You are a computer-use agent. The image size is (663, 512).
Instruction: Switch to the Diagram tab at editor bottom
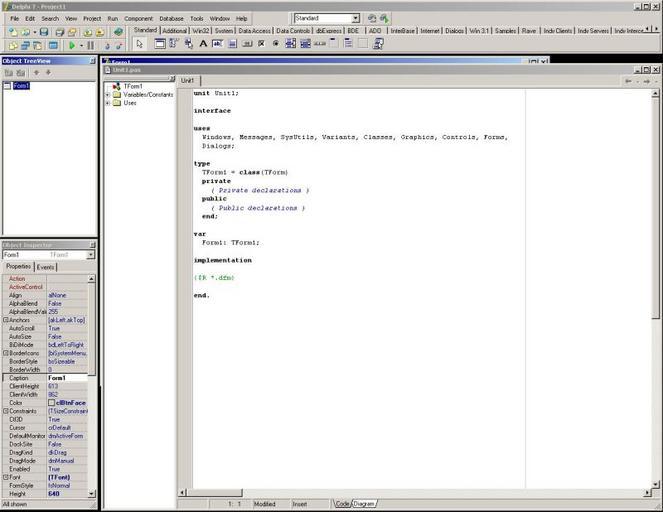[364, 504]
